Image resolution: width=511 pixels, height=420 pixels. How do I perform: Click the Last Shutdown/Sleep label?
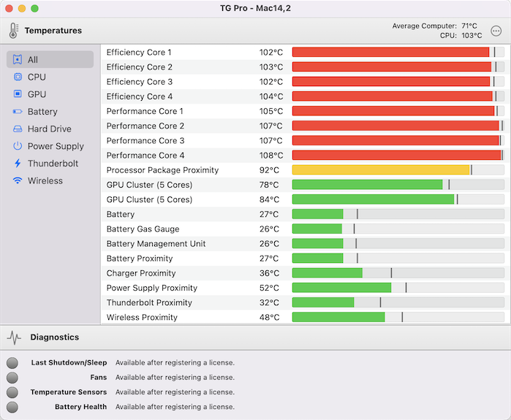(x=69, y=363)
